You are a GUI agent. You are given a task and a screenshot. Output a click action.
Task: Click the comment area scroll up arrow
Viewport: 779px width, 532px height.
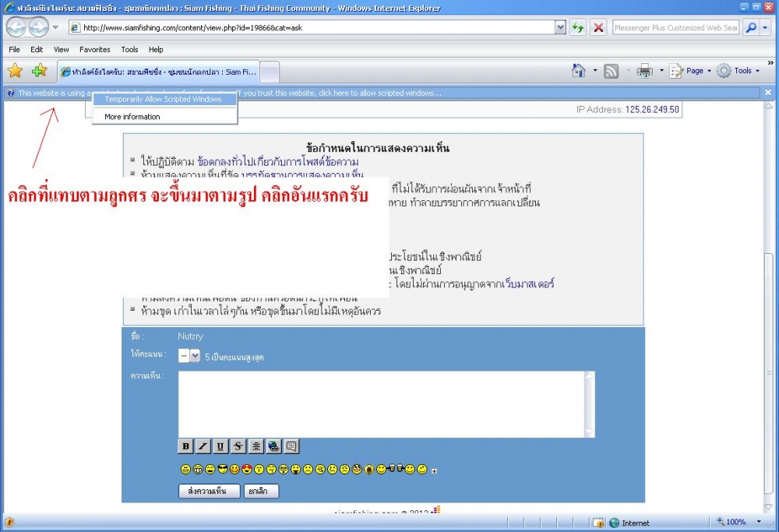(589, 376)
